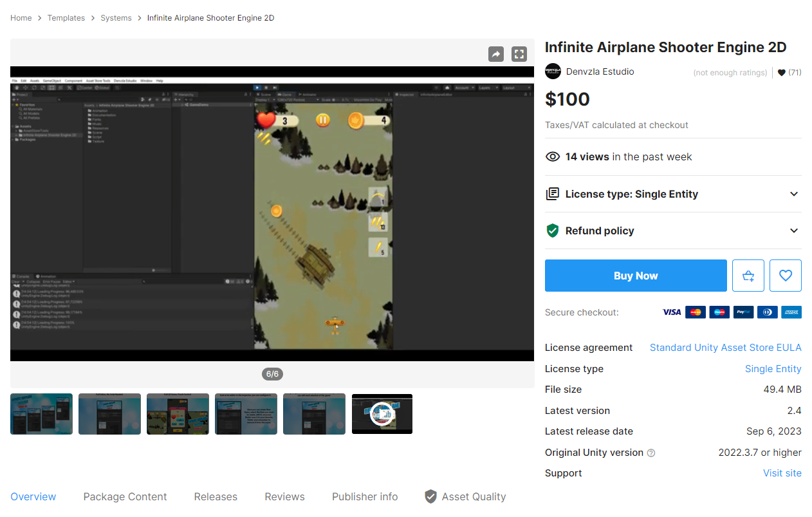Click the 6/6 media counter badge
Viewport: 812px width, 517px height.
pyautogui.click(x=272, y=374)
